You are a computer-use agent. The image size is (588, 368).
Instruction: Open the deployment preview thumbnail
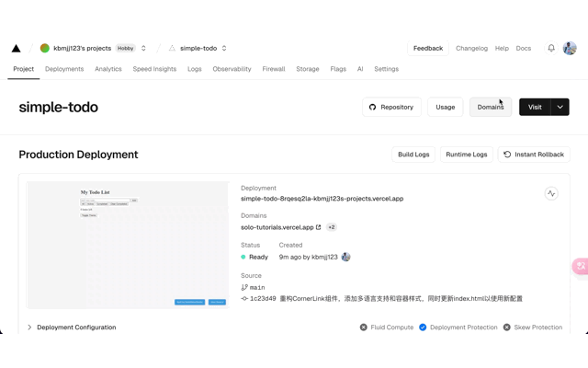(128, 245)
